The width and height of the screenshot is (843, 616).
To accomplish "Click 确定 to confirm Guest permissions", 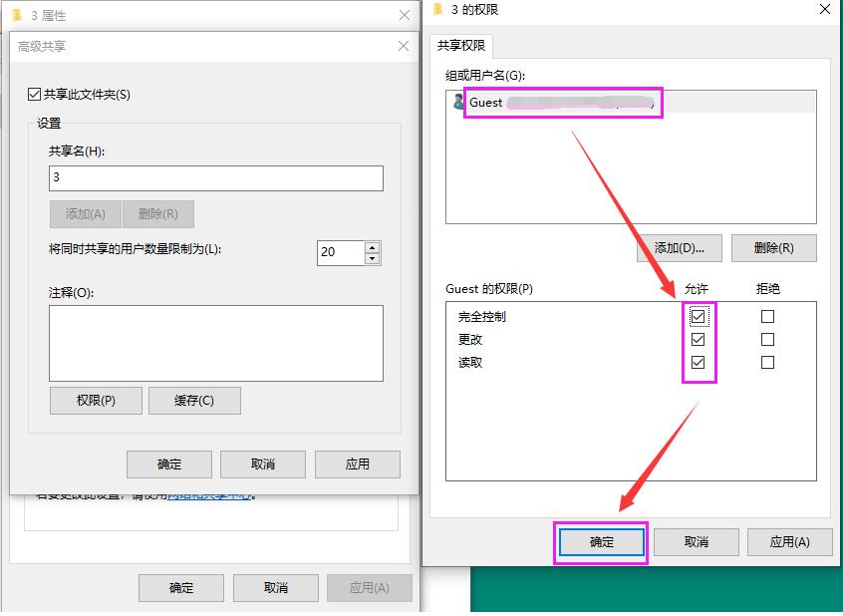I will click(x=600, y=542).
